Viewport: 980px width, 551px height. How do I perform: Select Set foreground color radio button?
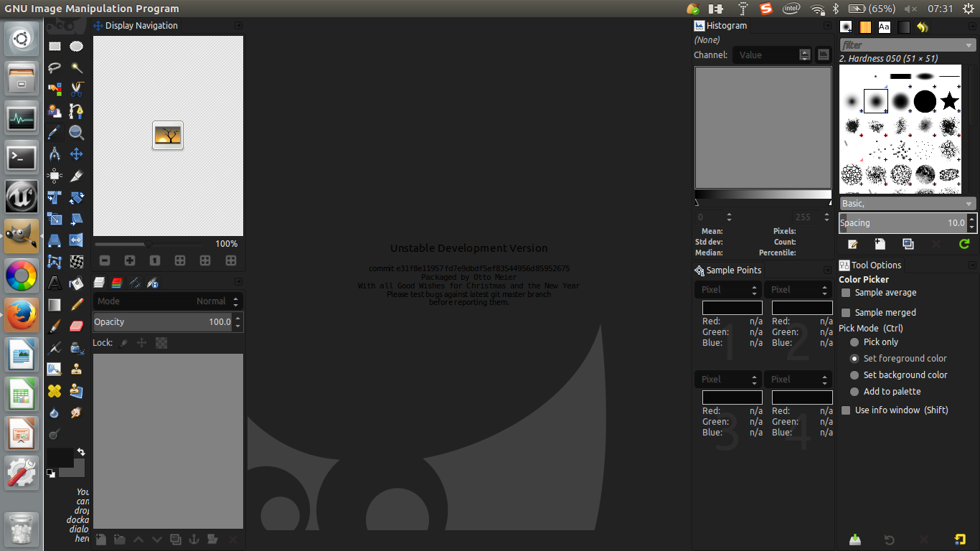[854, 359]
